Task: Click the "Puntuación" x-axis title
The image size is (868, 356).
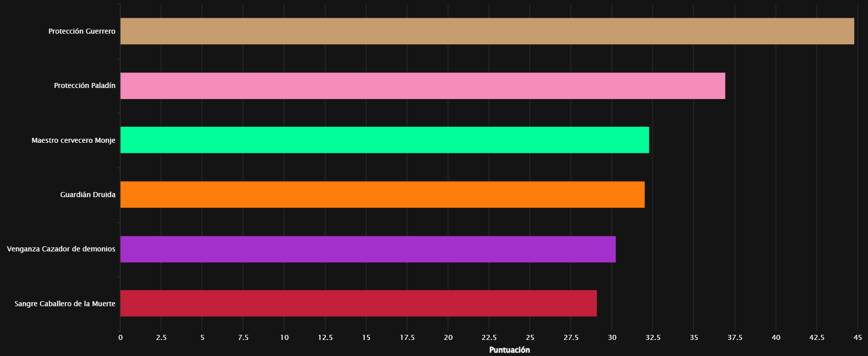Action: tap(509, 350)
